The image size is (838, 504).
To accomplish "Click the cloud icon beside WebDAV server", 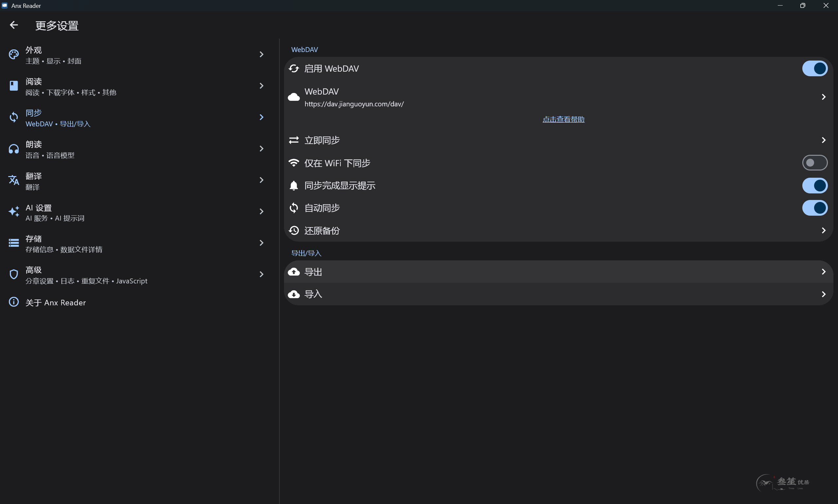I will tap(294, 97).
